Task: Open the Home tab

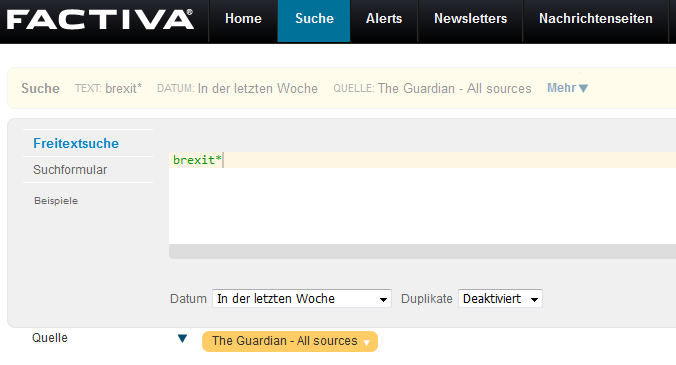Action: (243, 19)
